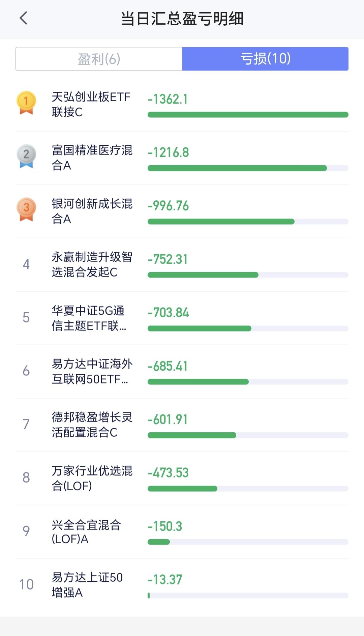This screenshot has width=364, height=636.
Task: Select 永赢制造升级智选混合发起C row
Action: coord(182,265)
